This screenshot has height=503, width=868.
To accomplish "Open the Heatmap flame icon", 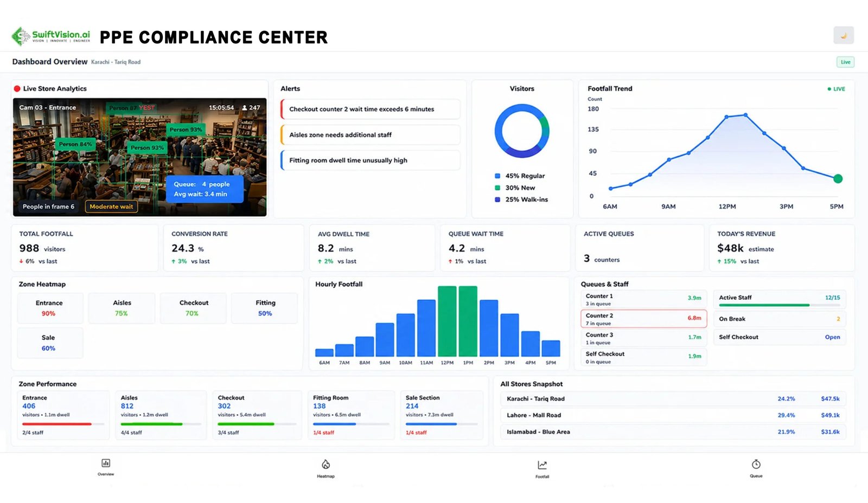I will pos(325,465).
